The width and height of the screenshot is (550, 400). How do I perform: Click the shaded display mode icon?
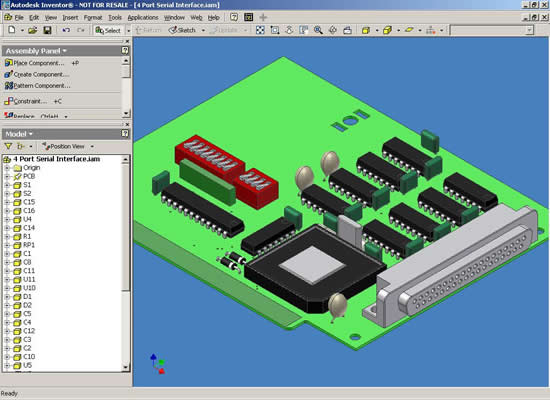[x=366, y=30]
